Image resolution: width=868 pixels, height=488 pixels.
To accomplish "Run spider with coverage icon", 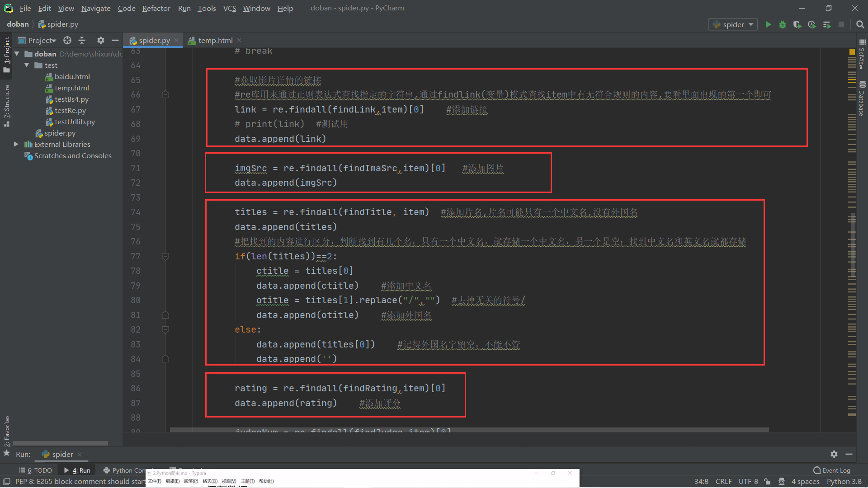I will (797, 24).
